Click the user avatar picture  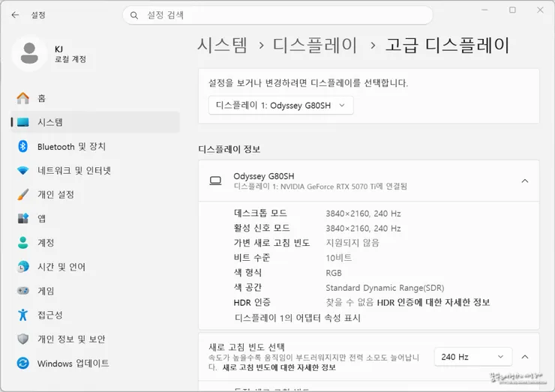click(29, 53)
